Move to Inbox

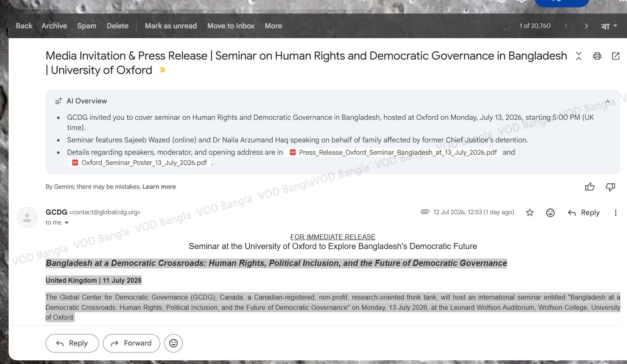tap(231, 26)
